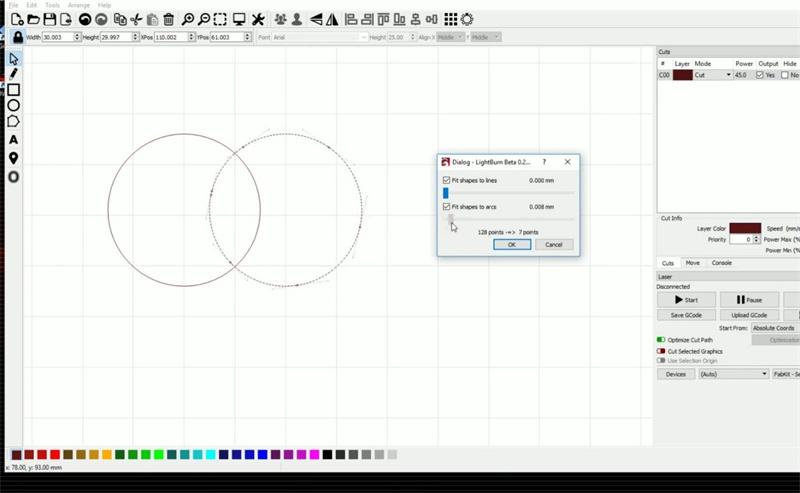Create a new file from toolbar
This screenshot has width=800, height=493.
17,19
